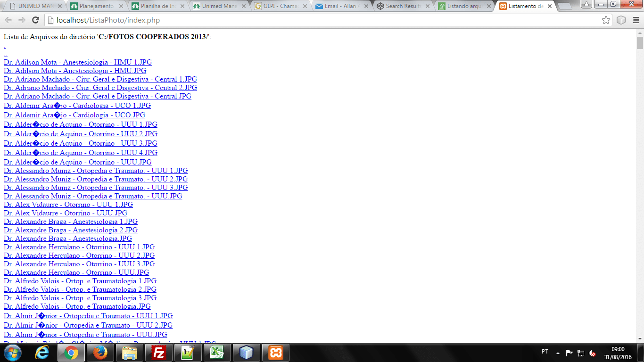Click the page scrollbar down arrow
644x362 pixels.
click(640, 338)
